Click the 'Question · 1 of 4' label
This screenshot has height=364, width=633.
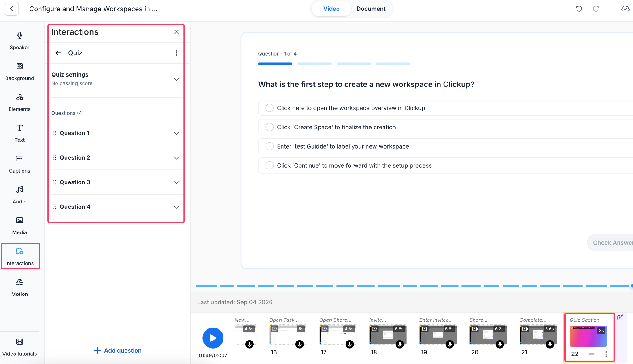tap(278, 54)
